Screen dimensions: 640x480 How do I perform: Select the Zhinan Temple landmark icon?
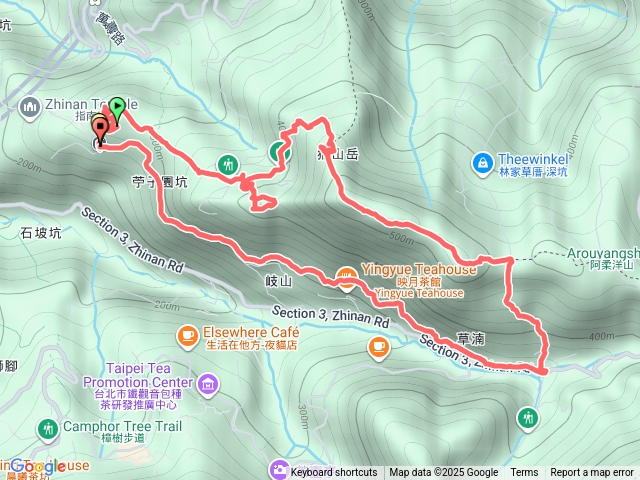pos(30,108)
